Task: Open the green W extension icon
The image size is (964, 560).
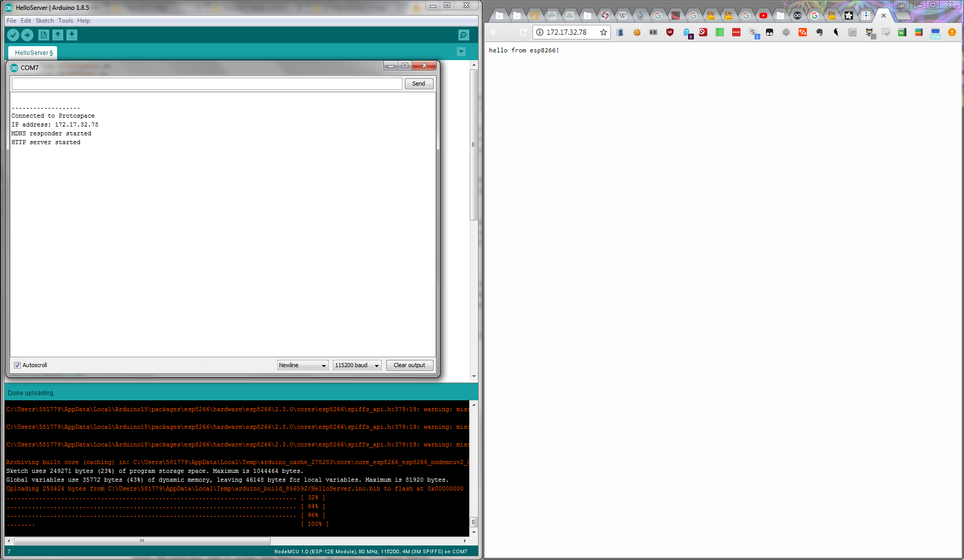Action: point(902,32)
